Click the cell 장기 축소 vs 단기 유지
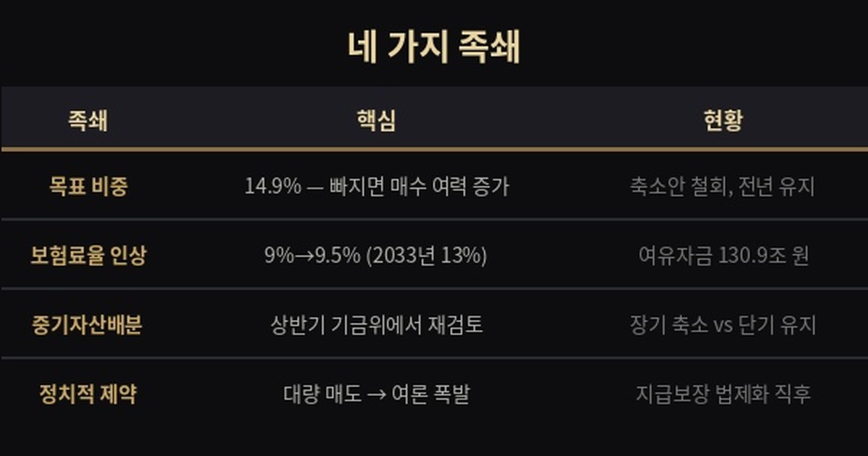Screen dimensions: 868x456 click(x=723, y=325)
